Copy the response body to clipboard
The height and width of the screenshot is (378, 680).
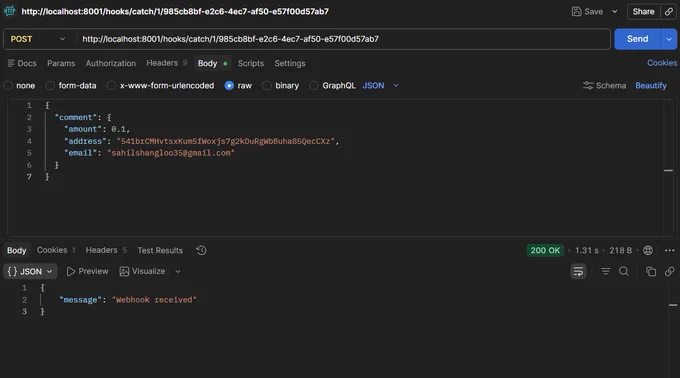[x=651, y=271]
